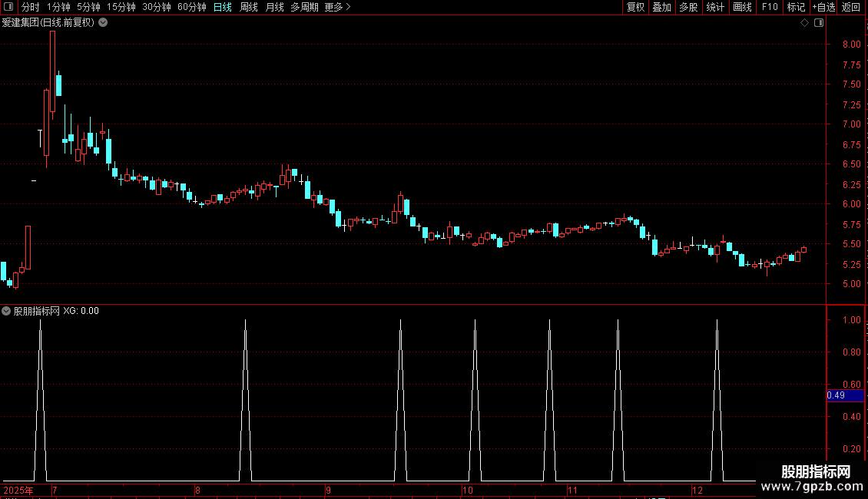Viewport: 868px width, 499px height.
Task: Open the 股朋指标网 indicator dropdown
Action: (x=6, y=311)
